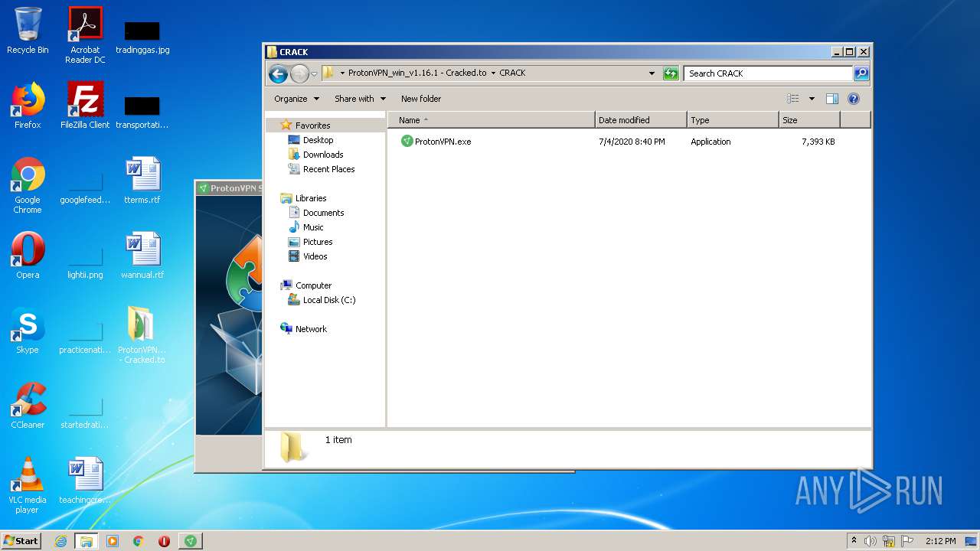980x551 pixels.
Task: Open the Organize dropdown menu
Action: [297, 99]
